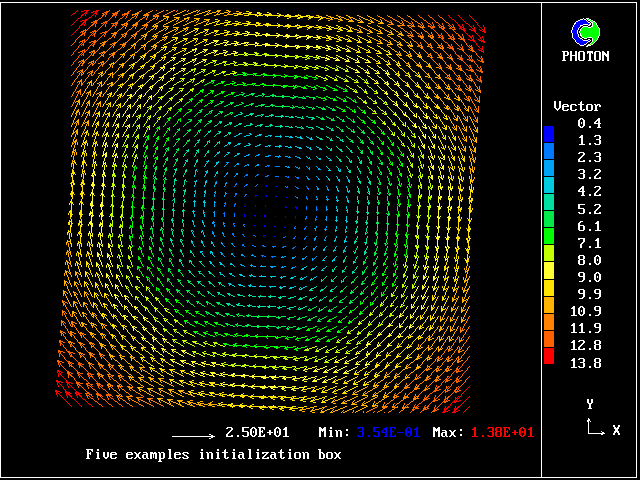640x480 pixels.
Task: Click the 'Five examples initialization box' caption
Action: [x=213, y=455]
